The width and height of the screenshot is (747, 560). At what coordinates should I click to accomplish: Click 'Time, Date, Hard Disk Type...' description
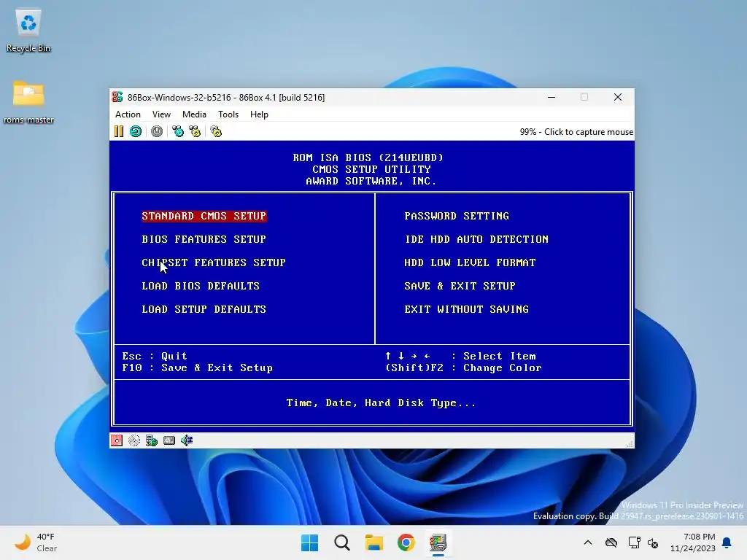(x=381, y=403)
